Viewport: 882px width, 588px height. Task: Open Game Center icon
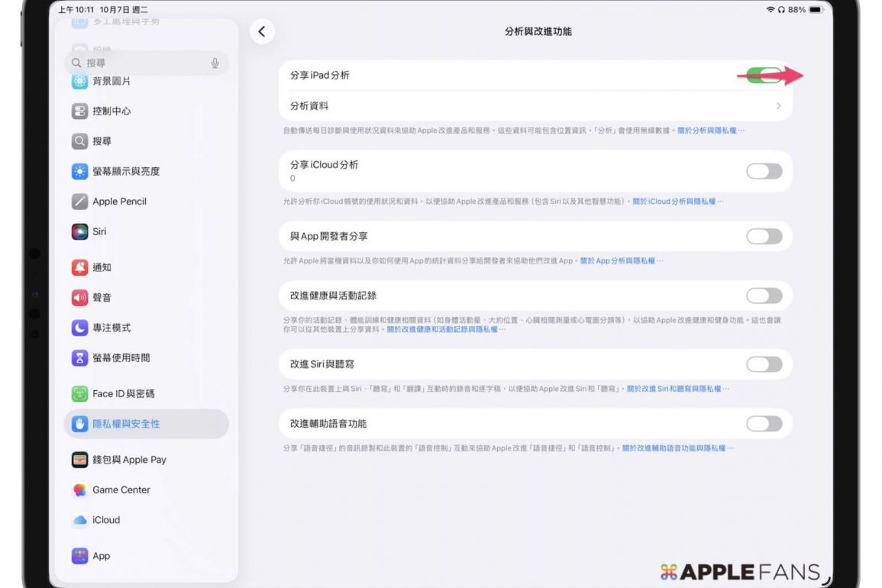[80, 490]
